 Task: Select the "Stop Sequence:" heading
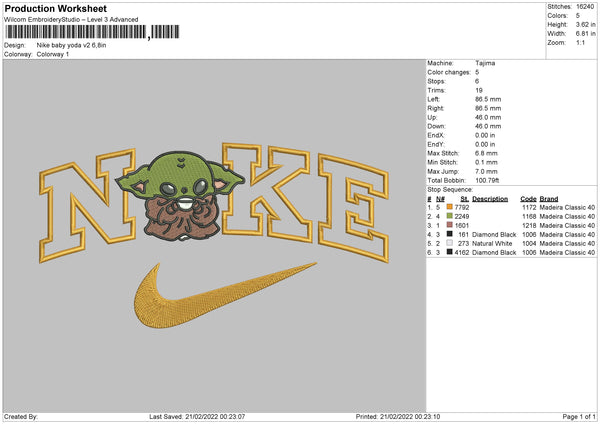tap(450, 189)
